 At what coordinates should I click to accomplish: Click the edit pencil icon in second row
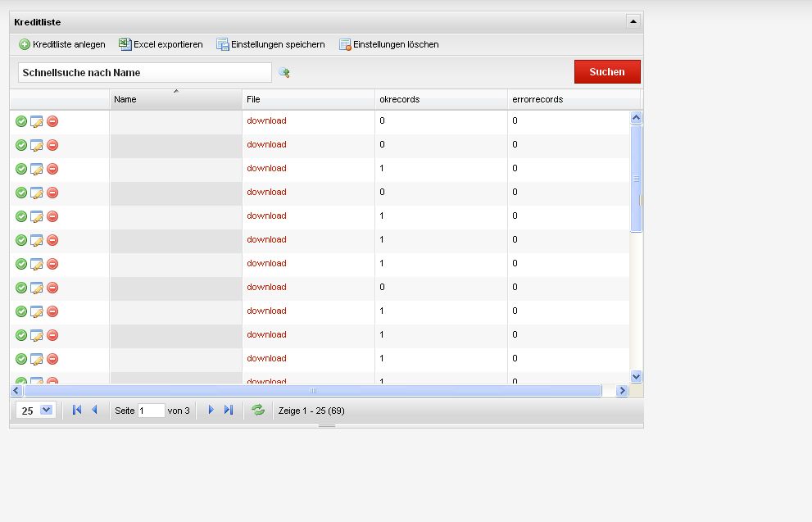pyautogui.click(x=36, y=145)
